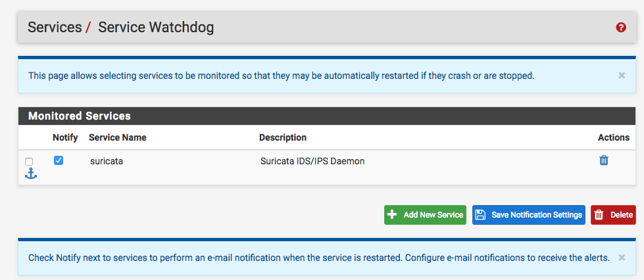Click the Delete text on red button
Screen dimensions: 644x280
coord(622,215)
